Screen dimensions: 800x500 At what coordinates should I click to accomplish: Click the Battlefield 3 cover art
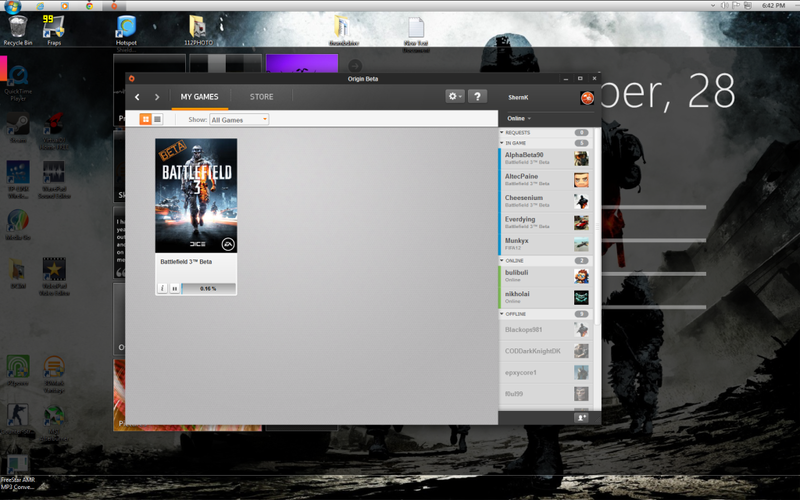(x=196, y=195)
